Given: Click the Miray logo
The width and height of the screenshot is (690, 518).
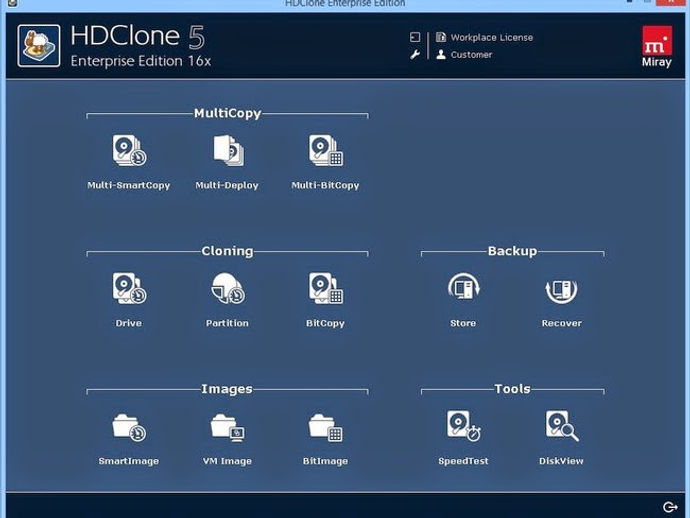Looking at the screenshot, I should pos(657,47).
